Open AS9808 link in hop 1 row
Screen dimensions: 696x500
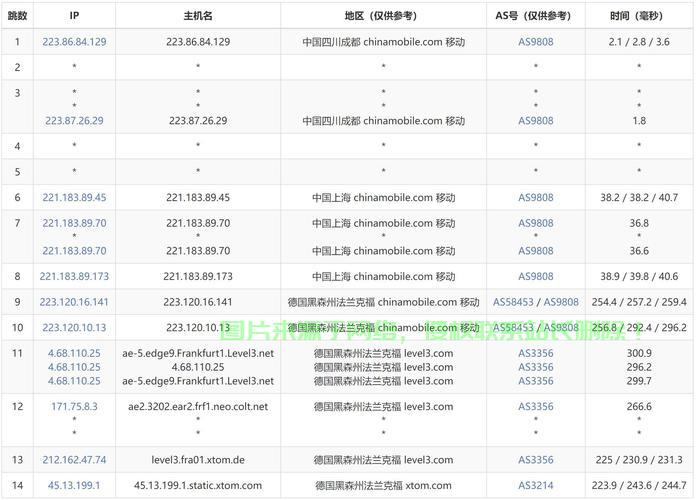[536, 42]
